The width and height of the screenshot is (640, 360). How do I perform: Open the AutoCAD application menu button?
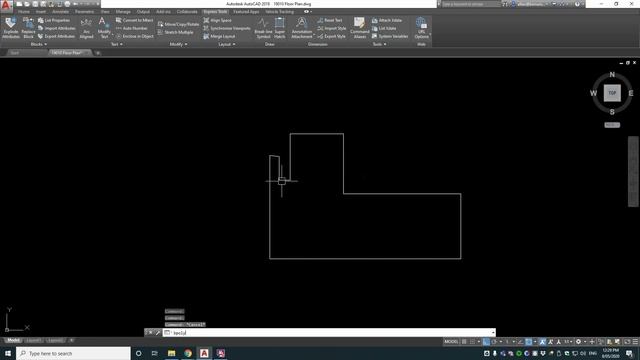pos(6,5)
